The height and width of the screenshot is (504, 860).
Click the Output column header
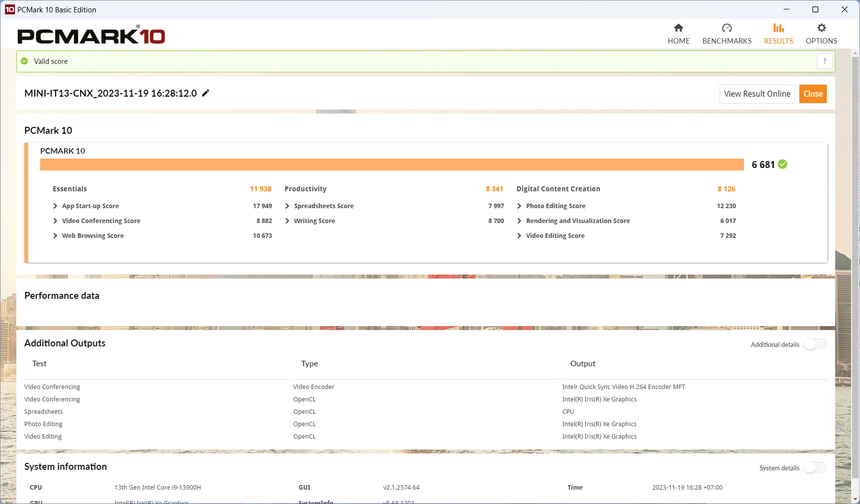(x=583, y=364)
